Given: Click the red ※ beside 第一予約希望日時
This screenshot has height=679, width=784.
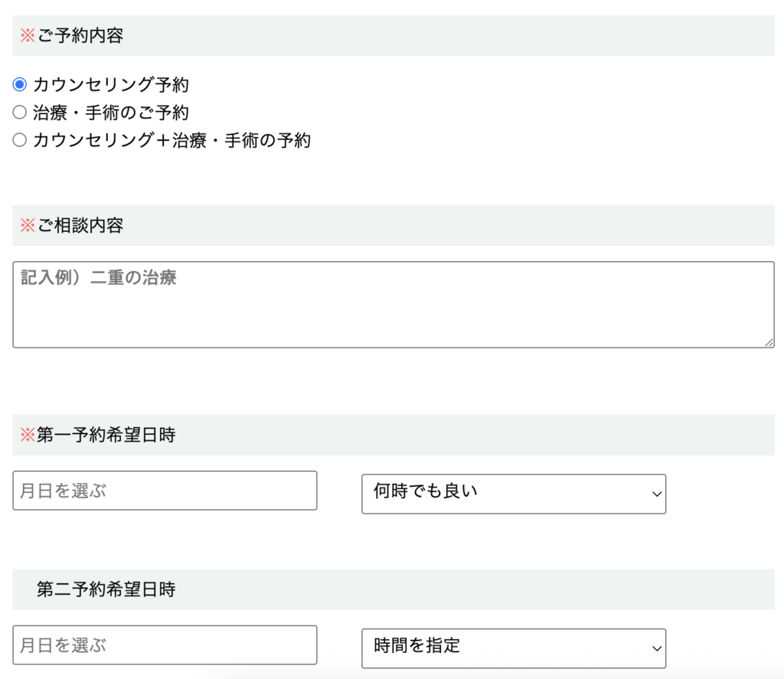Looking at the screenshot, I should point(28,434).
